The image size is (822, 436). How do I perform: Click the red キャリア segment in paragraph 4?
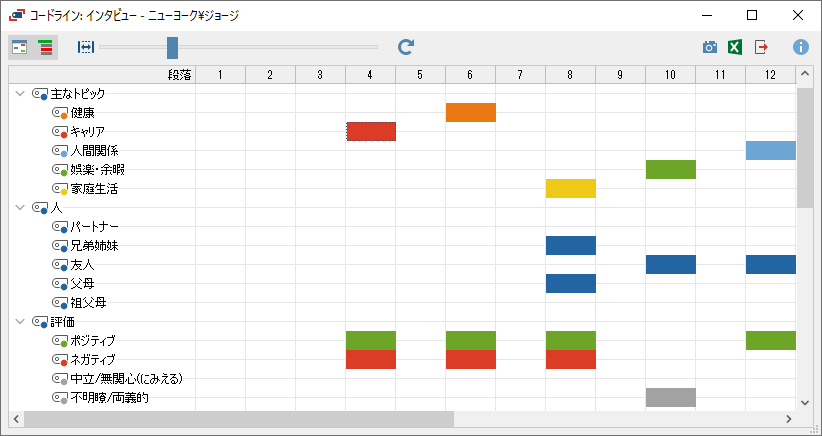(x=370, y=131)
